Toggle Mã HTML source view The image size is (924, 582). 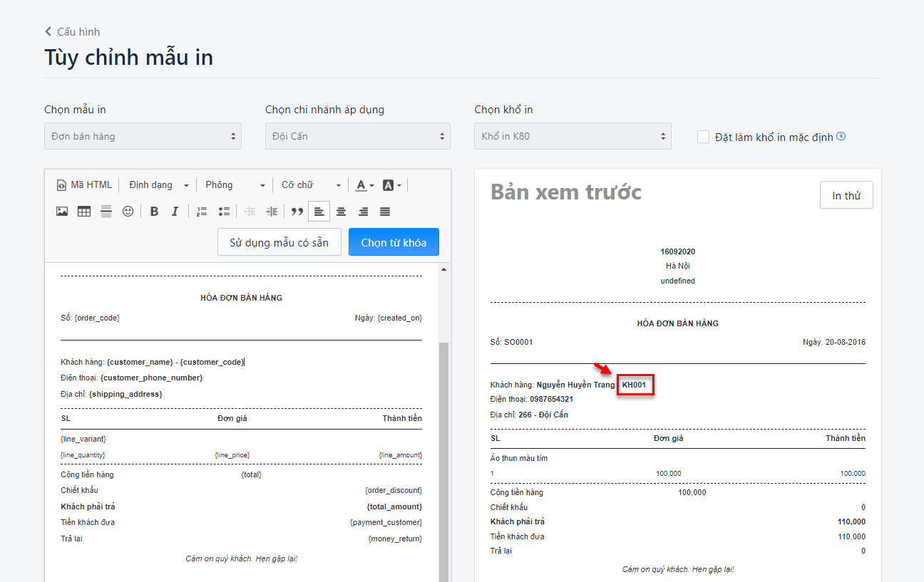tap(84, 185)
